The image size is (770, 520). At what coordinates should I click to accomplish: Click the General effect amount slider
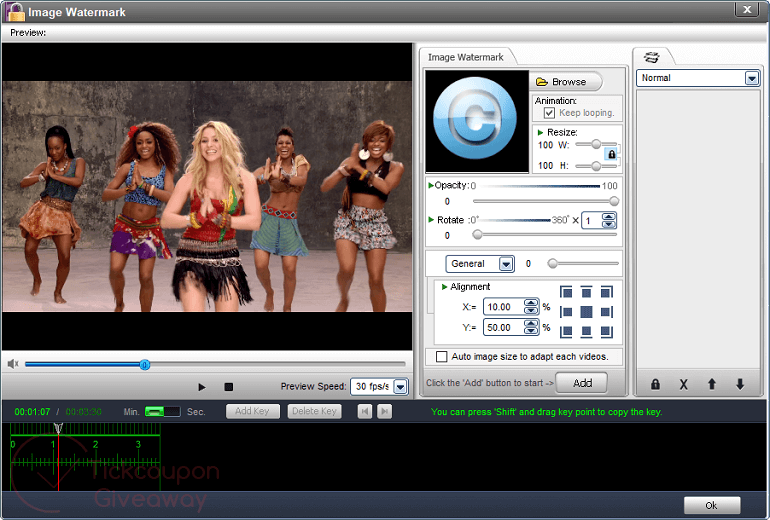(x=583, y=264)
